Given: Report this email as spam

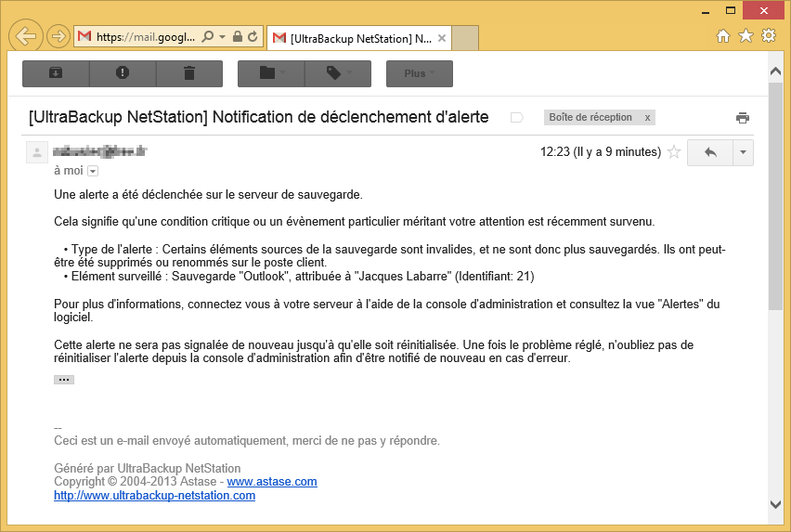Looking at the screenshot, I should [x=123, y=73].
